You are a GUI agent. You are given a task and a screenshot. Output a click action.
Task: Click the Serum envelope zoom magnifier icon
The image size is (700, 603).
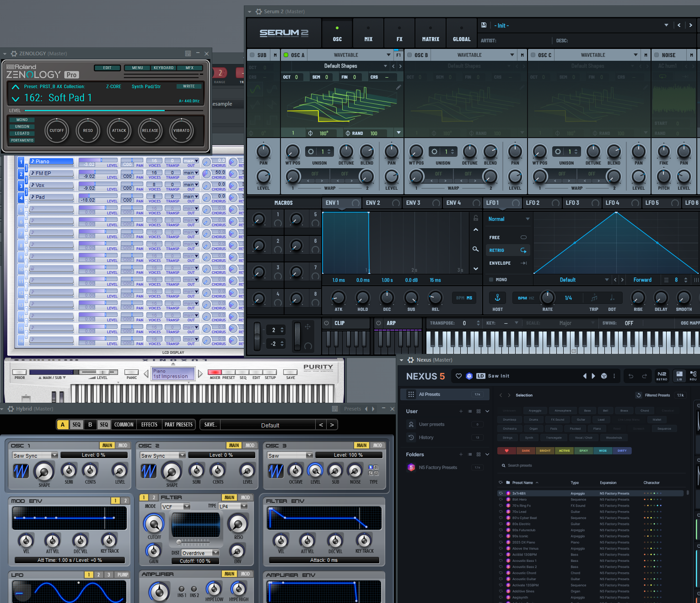coord(476,249)
